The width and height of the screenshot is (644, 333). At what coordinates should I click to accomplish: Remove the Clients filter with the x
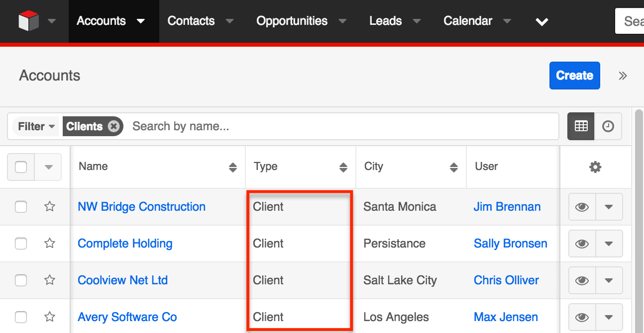coord(113,126)
